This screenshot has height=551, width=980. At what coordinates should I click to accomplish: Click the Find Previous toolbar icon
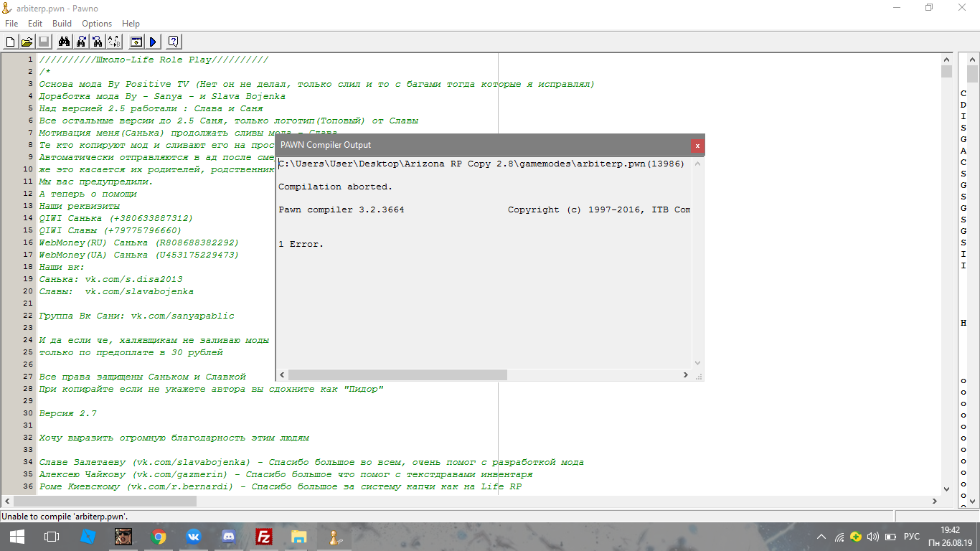click(98, 42)
